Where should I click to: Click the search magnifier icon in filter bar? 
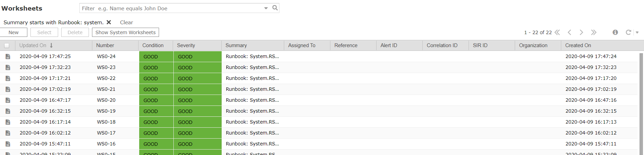[275, 8]
